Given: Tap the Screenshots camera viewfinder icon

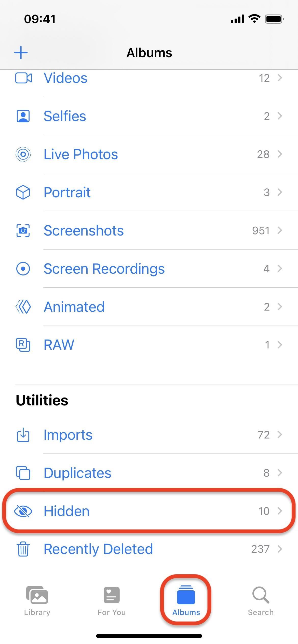Looking at the screenshot, I should click(x=23, y=230).
